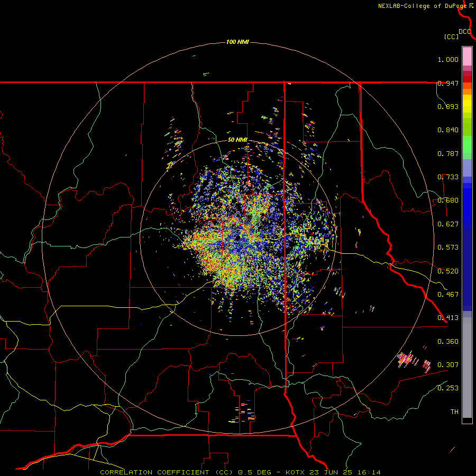Select the 0.627 scale label
476x476 pixels.
point(448,224)
